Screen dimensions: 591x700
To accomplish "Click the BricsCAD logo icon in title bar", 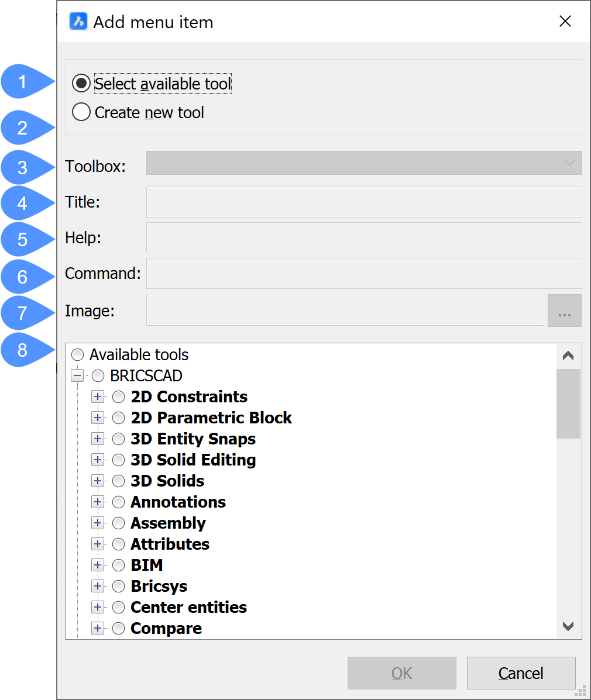I will (78, 22).
